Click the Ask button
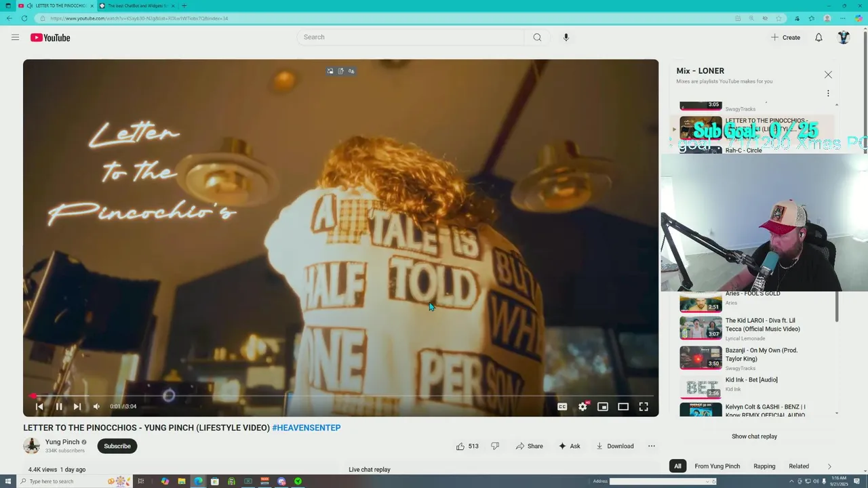 569,446
